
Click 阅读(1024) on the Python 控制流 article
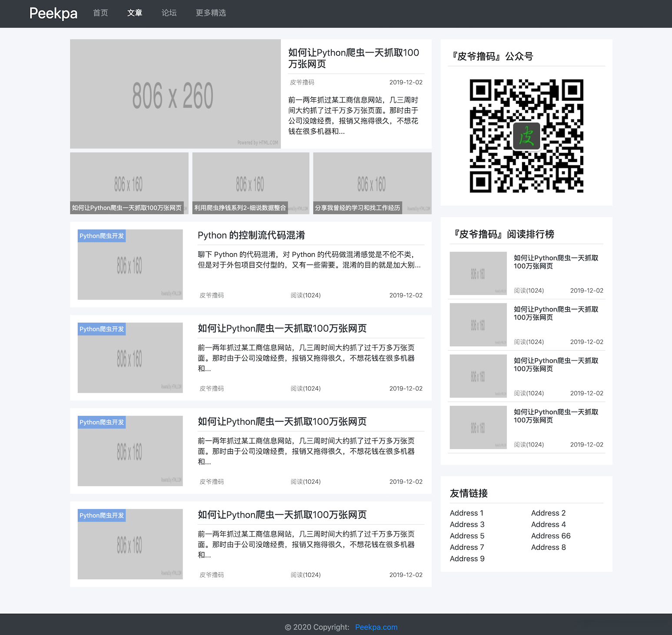306,295
